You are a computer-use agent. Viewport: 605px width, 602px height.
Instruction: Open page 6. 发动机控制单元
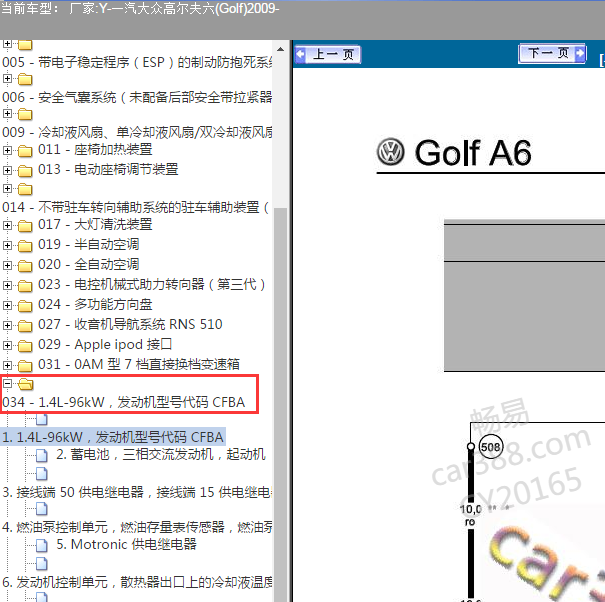(137, 582)
